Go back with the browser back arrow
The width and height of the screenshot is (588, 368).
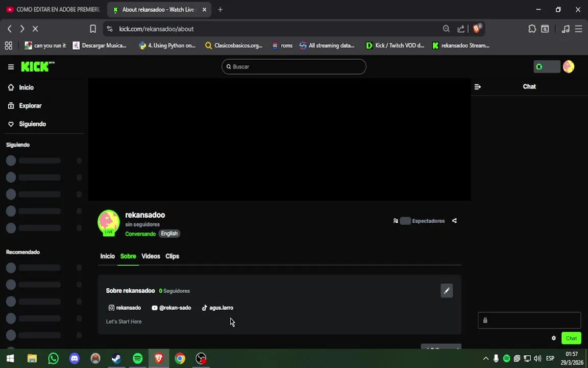tap(10, 29)
